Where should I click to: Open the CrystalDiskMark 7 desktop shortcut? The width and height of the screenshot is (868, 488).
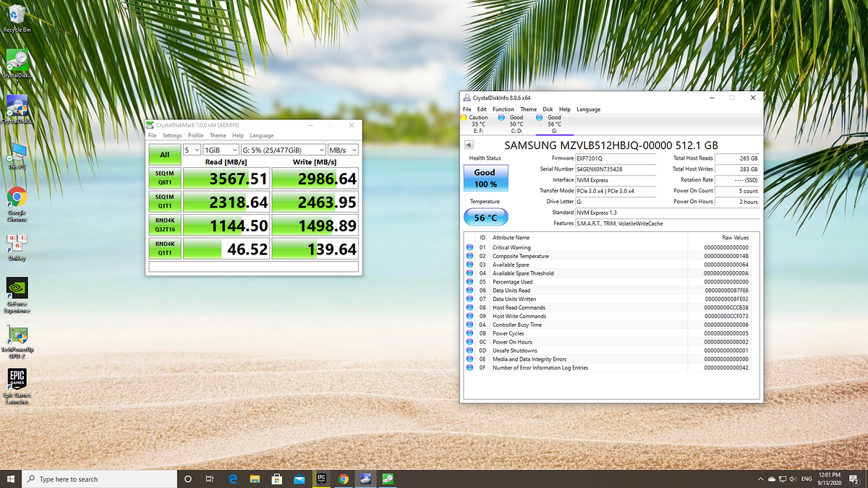[x=17, y=66]
